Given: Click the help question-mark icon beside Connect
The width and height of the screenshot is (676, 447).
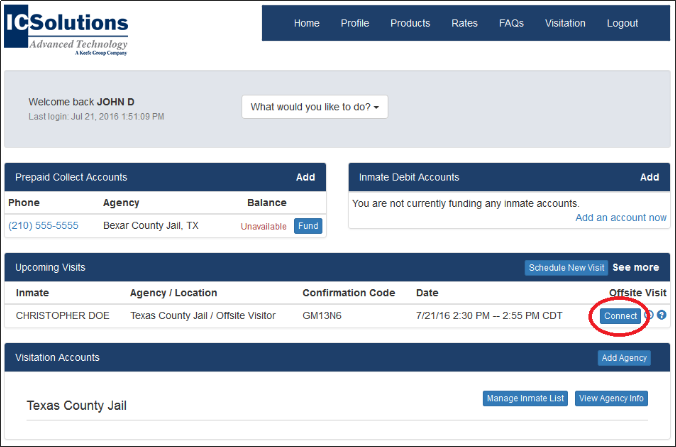Looking at the screenshot, I should (x=661, y=315).
